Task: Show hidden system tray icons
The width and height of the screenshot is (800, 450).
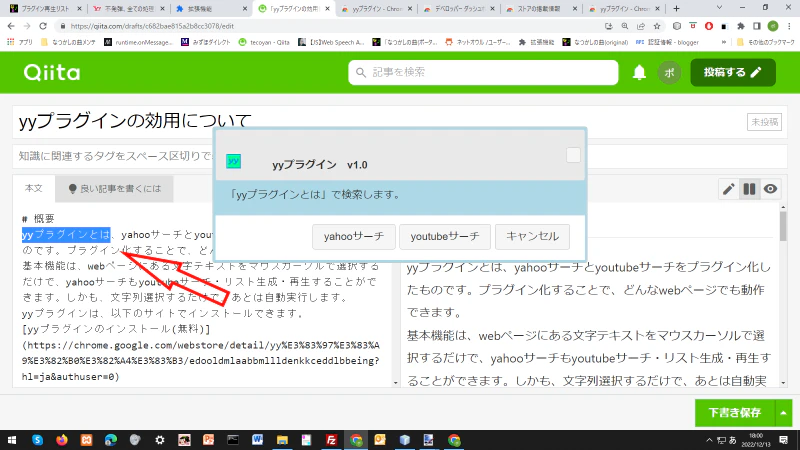Action: tap(709, 440)
